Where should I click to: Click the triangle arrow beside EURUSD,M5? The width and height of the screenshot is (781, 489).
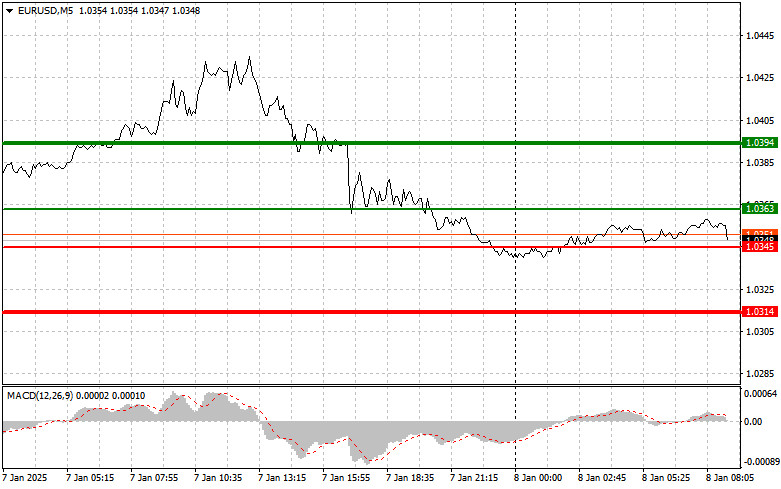pyautogui.click(x=8, y=9)
